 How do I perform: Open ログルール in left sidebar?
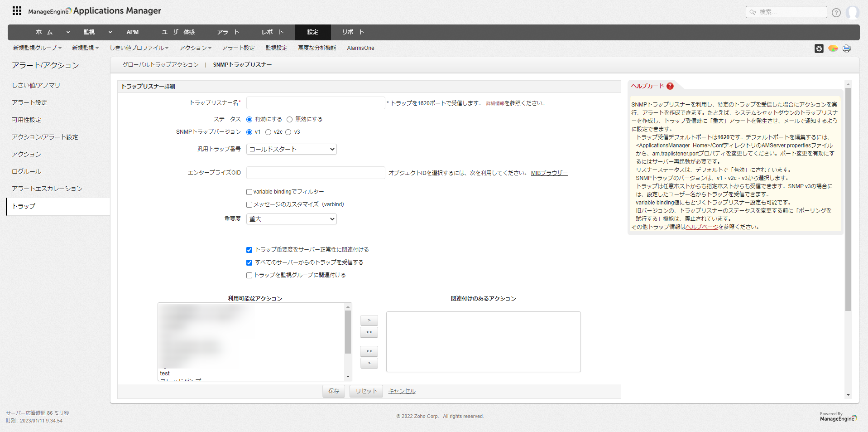click(x=26, y=171)
